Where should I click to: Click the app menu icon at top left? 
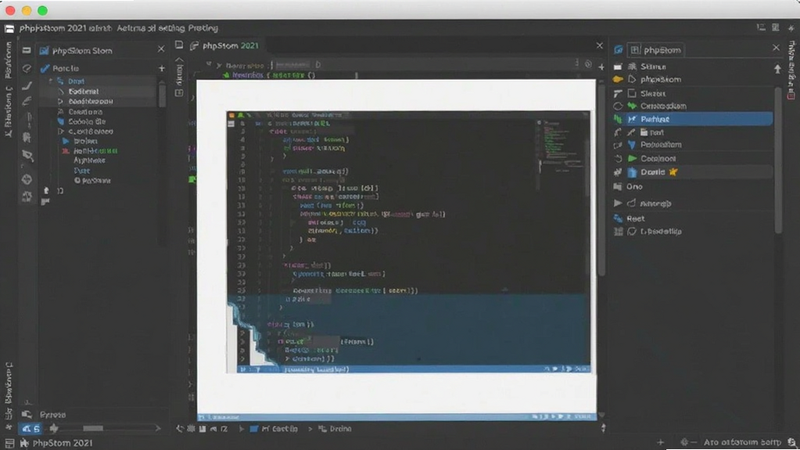pos(9,29)
